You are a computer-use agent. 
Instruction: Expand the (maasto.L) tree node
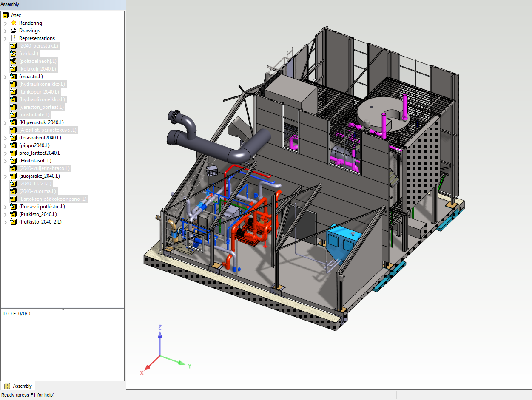(x=6, y=77)
